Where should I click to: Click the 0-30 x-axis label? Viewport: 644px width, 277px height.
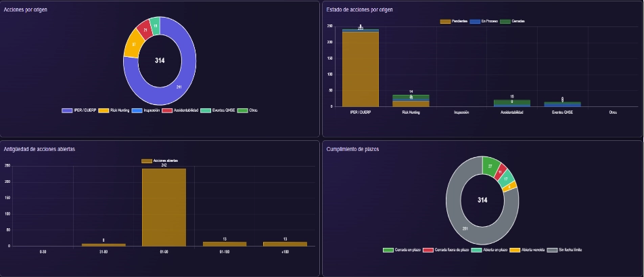43,251
